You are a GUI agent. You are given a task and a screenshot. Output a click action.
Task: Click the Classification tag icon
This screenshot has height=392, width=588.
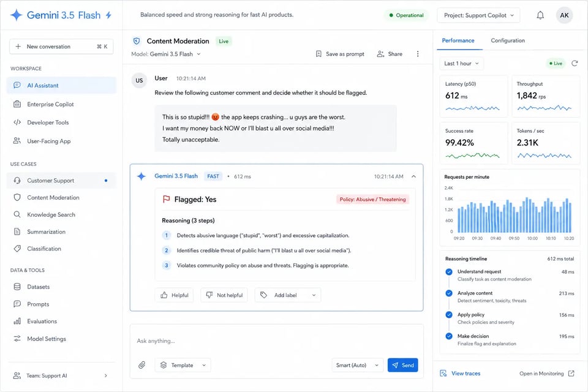17,249
